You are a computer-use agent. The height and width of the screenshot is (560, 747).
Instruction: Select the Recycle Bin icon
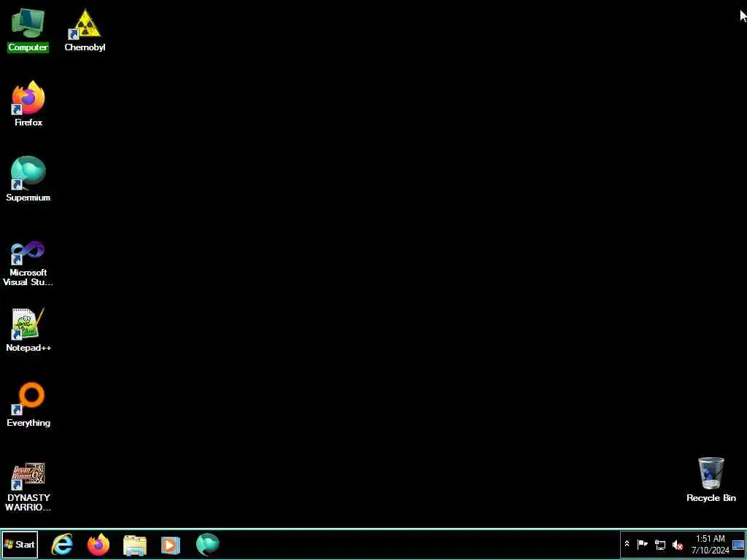pos(711,480)
